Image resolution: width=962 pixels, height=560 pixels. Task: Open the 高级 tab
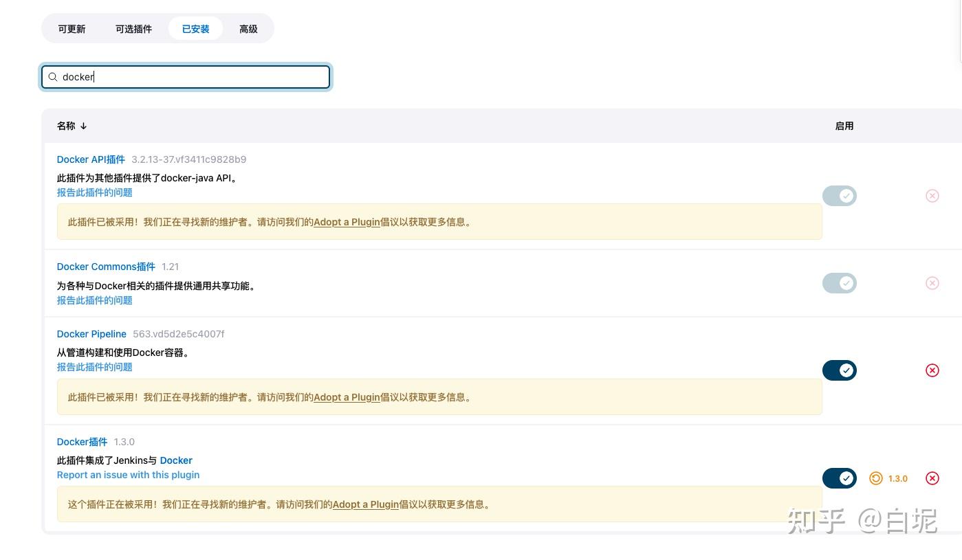pos(248,29)
